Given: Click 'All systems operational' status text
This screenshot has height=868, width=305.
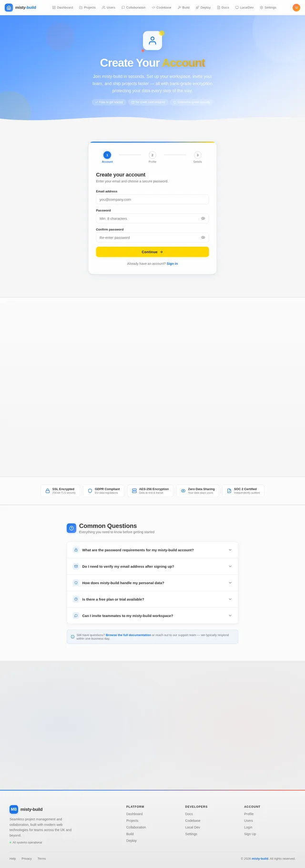Looking at the screenshot, I should pyautogui.click(x=27, y=842).
